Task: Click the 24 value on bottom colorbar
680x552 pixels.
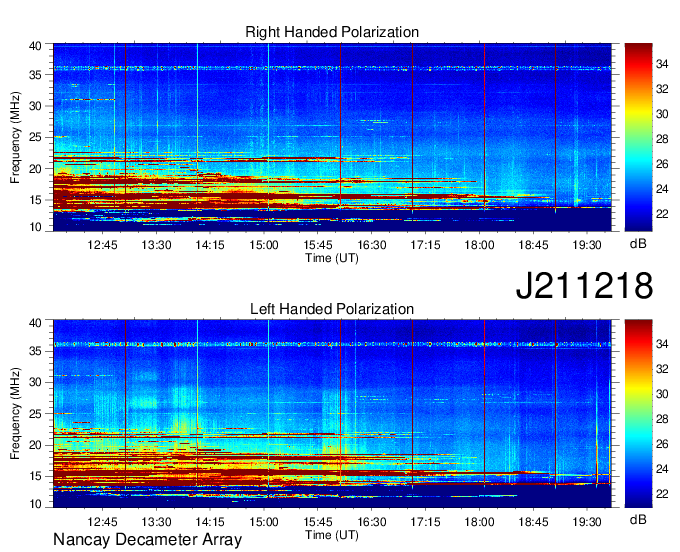Action: click(x=662, y=469)
